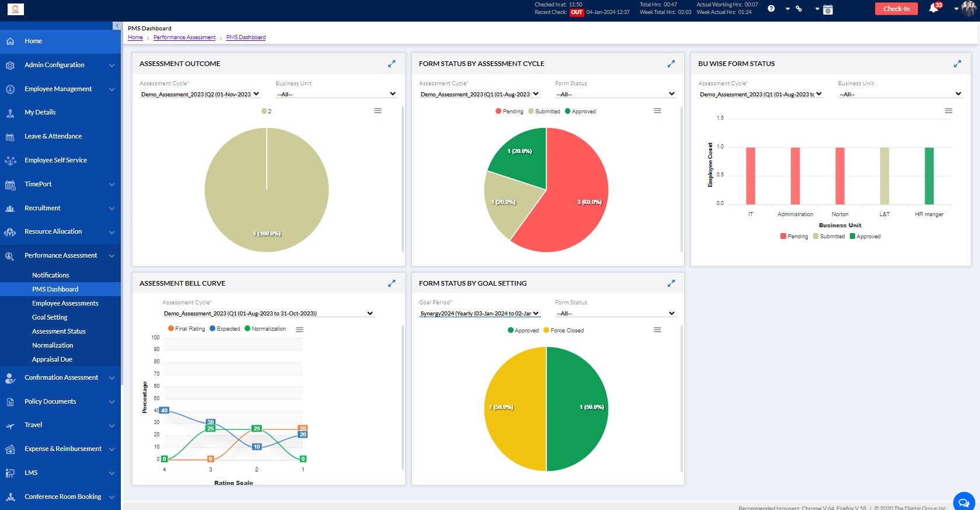980x510 pixels.
Task: Open the chat bubble icon
Action: (964, 502)
